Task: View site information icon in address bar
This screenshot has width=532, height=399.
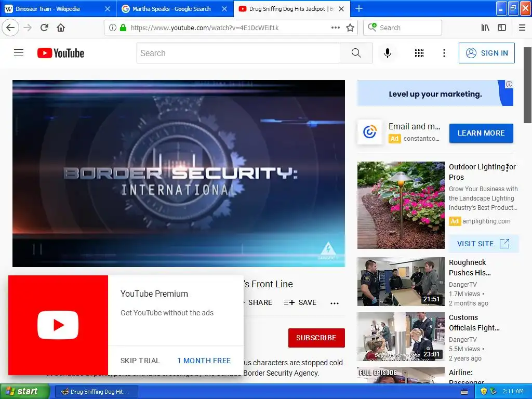Action: coord(113,28)
